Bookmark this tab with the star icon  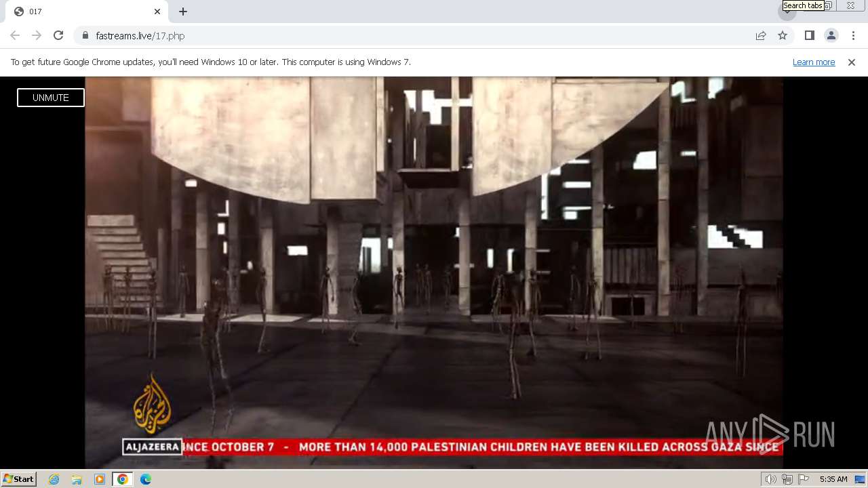point(783,35)
